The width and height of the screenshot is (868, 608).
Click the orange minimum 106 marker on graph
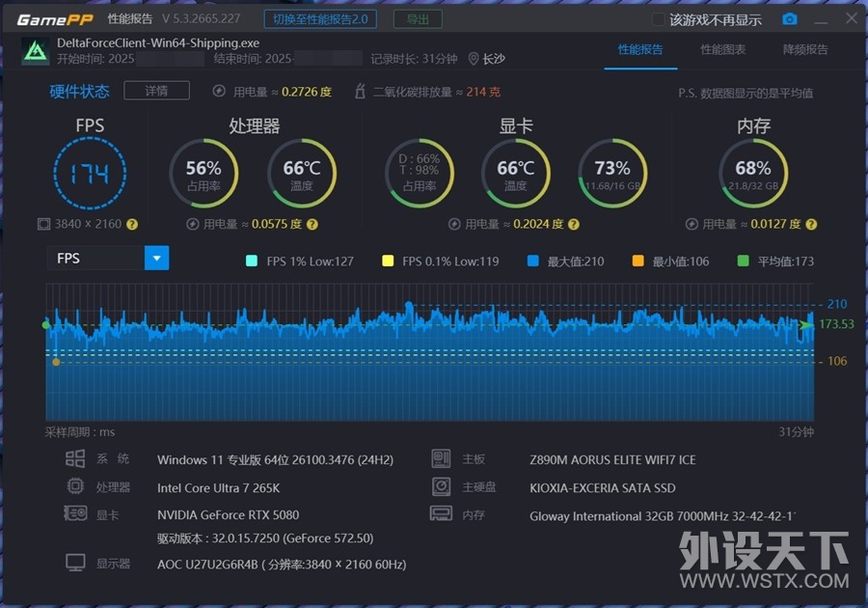tap(56, 362)
